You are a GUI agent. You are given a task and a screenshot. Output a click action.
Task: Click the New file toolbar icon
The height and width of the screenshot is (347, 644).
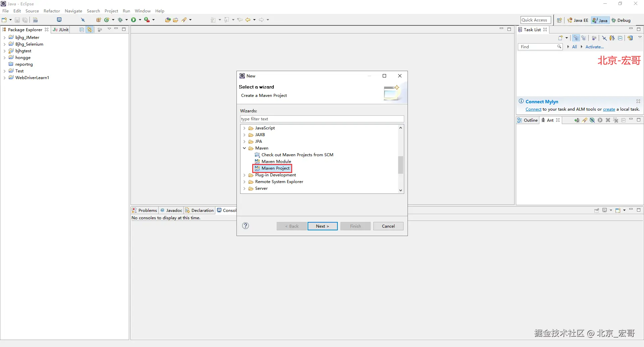[x=4, y=20]
